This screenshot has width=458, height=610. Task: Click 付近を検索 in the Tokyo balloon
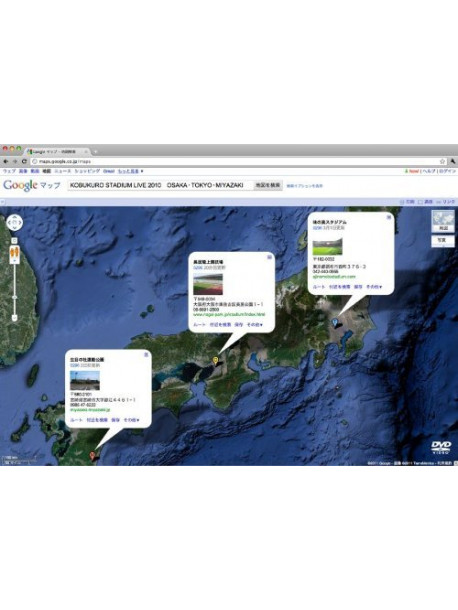click(340, 287)
